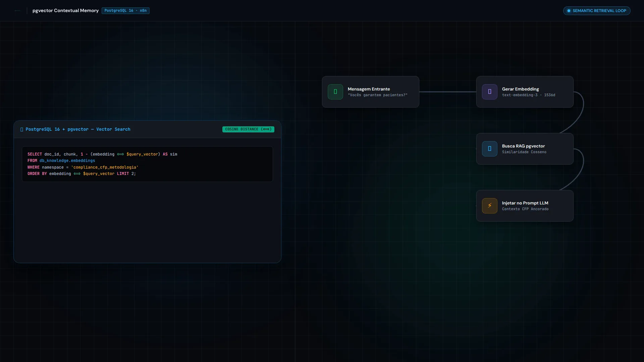Click the green Mensagem Entrante node icon
The width and height of the screenshot is (644, 362).
(335, 92)
